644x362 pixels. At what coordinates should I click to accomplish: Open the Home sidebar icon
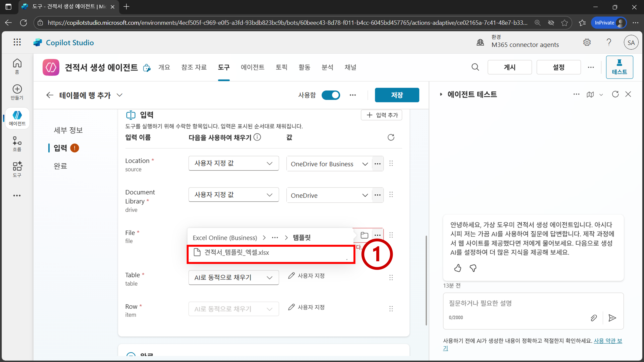tap(17, 66)
